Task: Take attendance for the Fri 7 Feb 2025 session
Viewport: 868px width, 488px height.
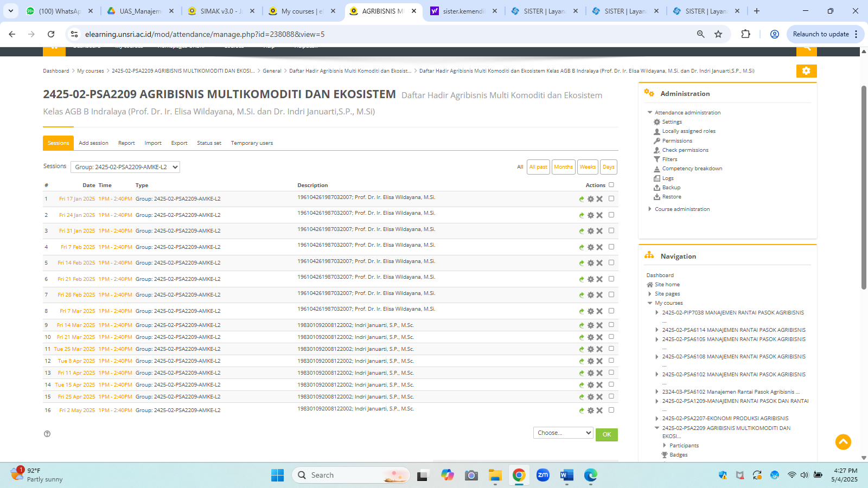Action: click(582, 247)
